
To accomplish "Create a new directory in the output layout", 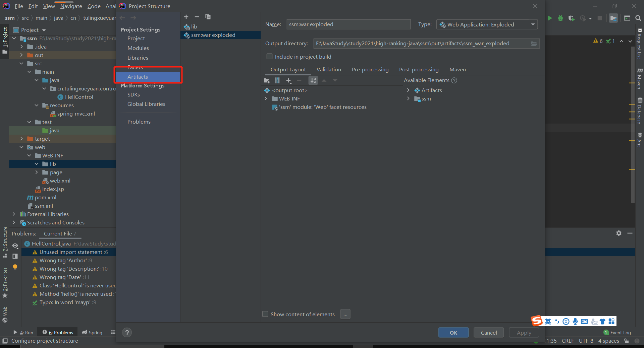I will pyautogui.click(x=267, y=80).
